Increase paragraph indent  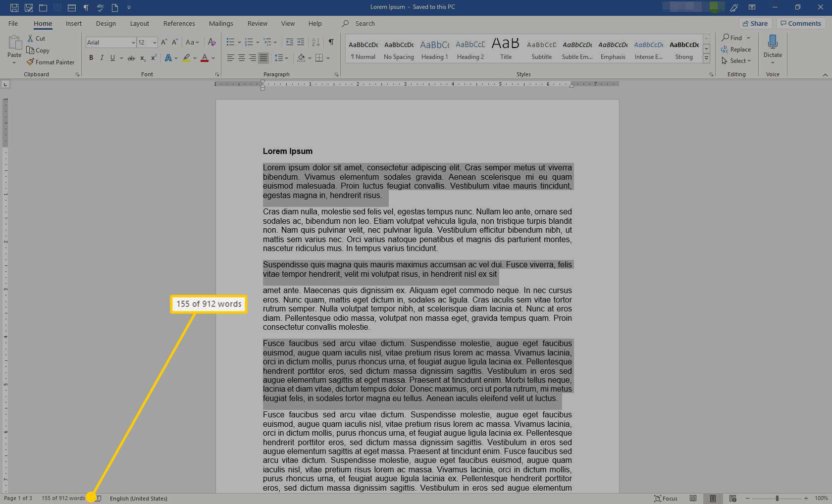click(301, 43)
